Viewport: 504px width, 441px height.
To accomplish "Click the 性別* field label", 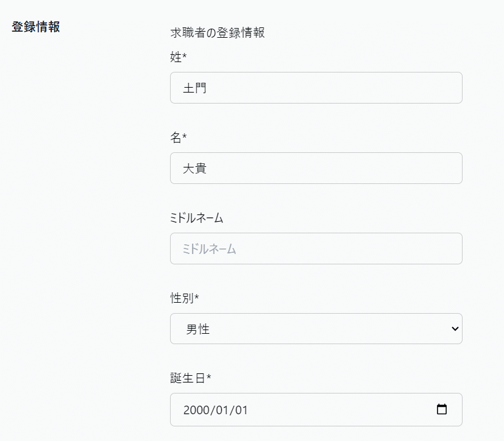I will (x=185, y=298).
